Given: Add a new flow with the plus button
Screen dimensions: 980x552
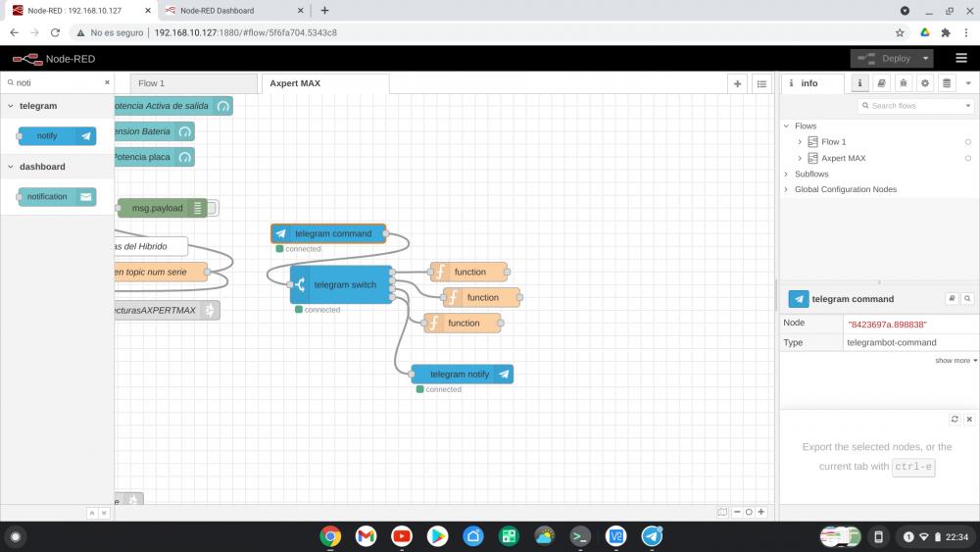Looking at the screenshot, I should [738, 83].
